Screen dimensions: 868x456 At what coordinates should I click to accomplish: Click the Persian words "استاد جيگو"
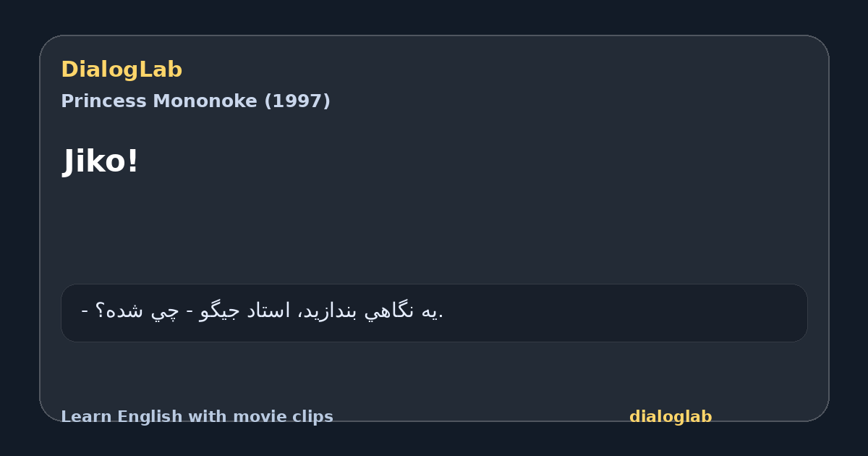[244, 311]
